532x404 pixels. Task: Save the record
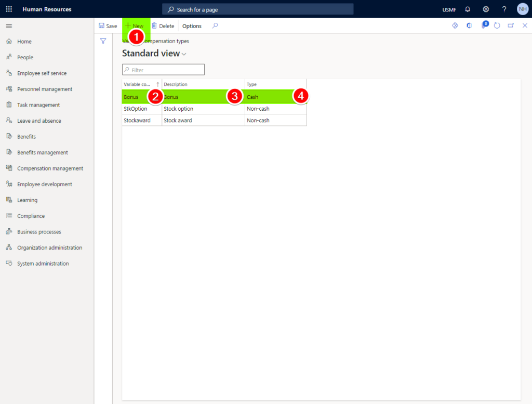click(108, 26)
